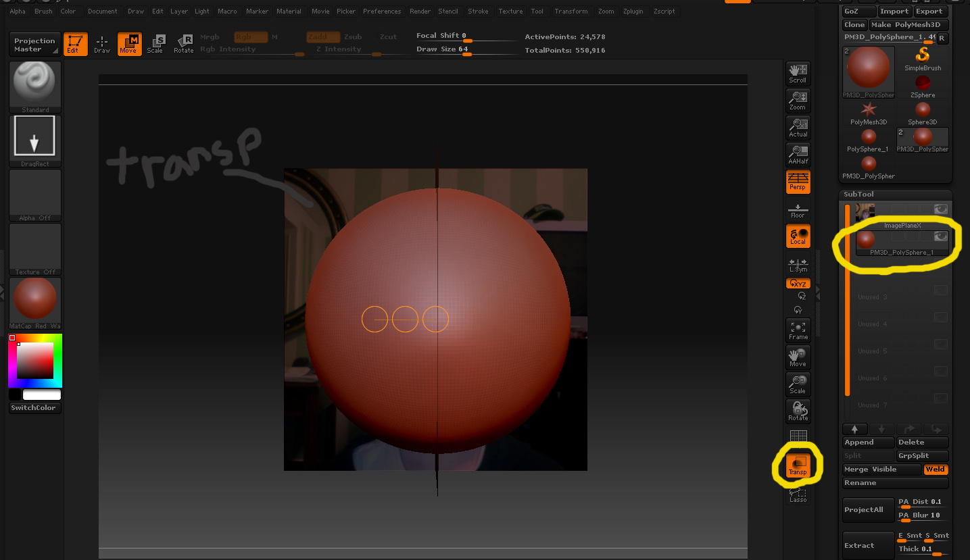Frame the mesh with the Frame icon

(798, 330)
